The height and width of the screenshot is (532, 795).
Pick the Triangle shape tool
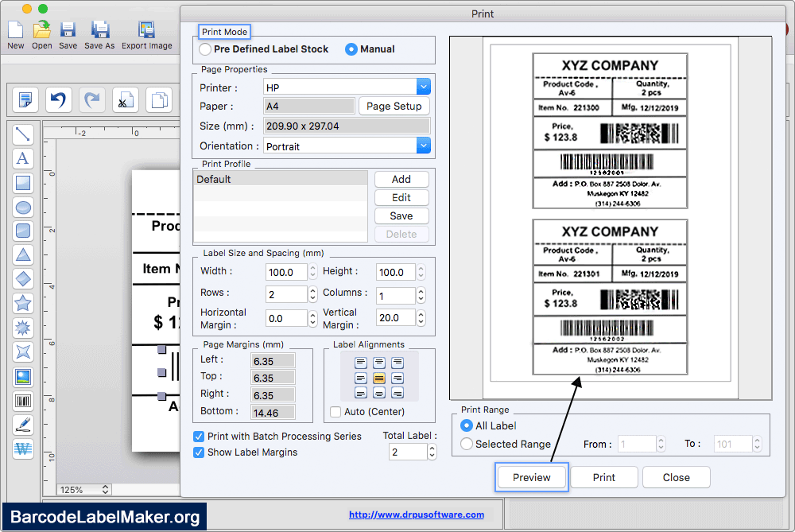click(x=24, y=255)
